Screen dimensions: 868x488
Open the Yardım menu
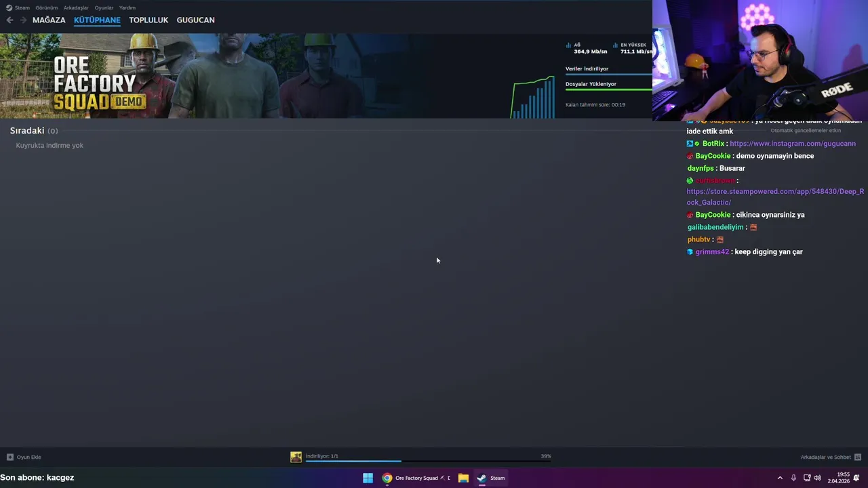pyautogui.click(x=127, y=7)
